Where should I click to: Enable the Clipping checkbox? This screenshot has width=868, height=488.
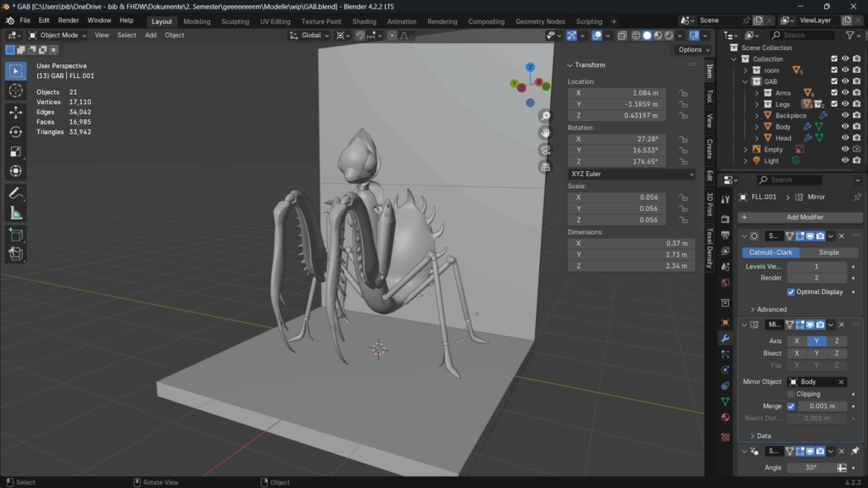click(x=792, y=394)
